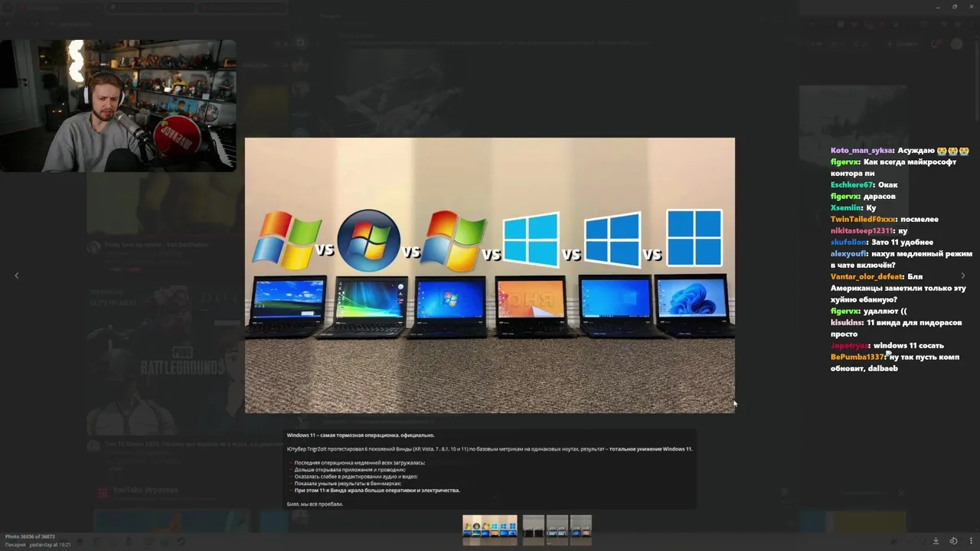Click caption line 'Показала унылые результаты в бенчмарках'
Screen dimensions: 980x551
(348, 484)
